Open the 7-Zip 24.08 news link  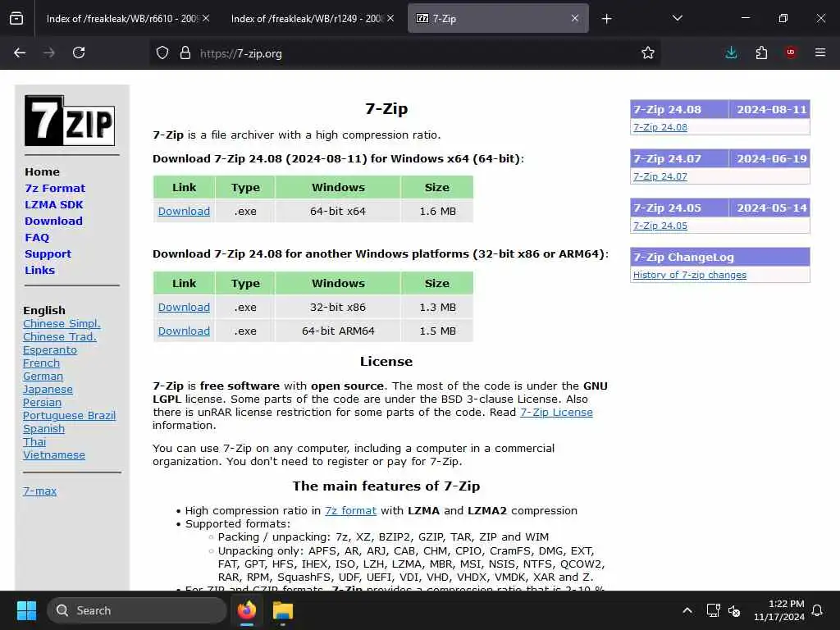coord(660,127)
